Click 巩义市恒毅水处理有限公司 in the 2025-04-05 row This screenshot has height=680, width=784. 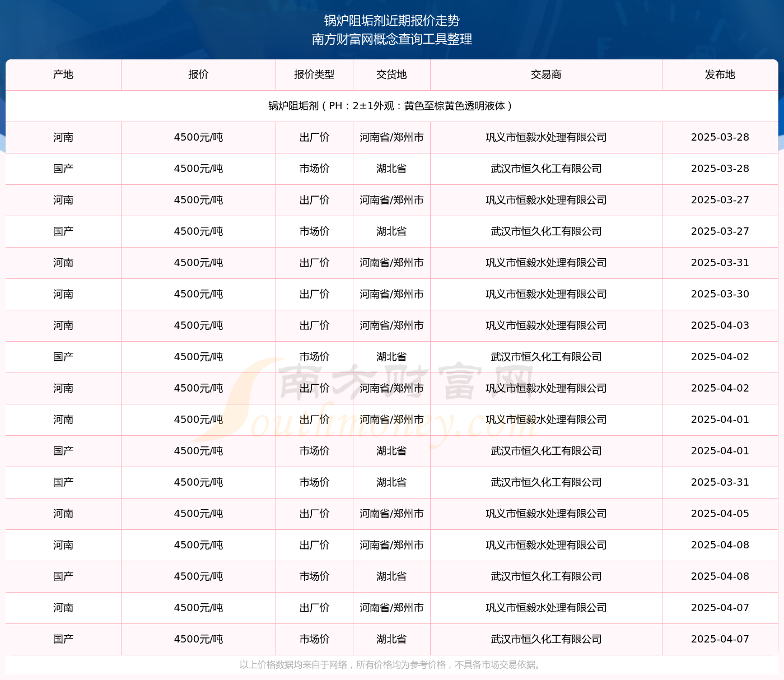tap(546, 514)
